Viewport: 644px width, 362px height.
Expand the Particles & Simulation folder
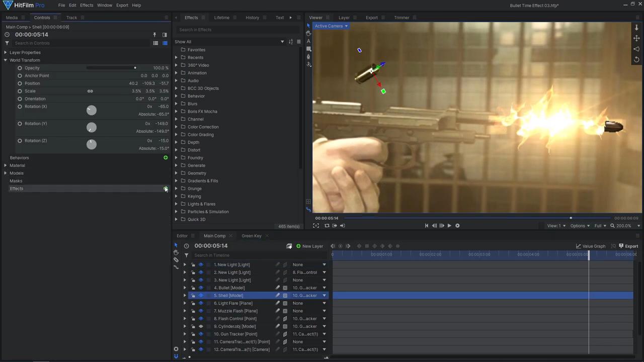[176, 212]
